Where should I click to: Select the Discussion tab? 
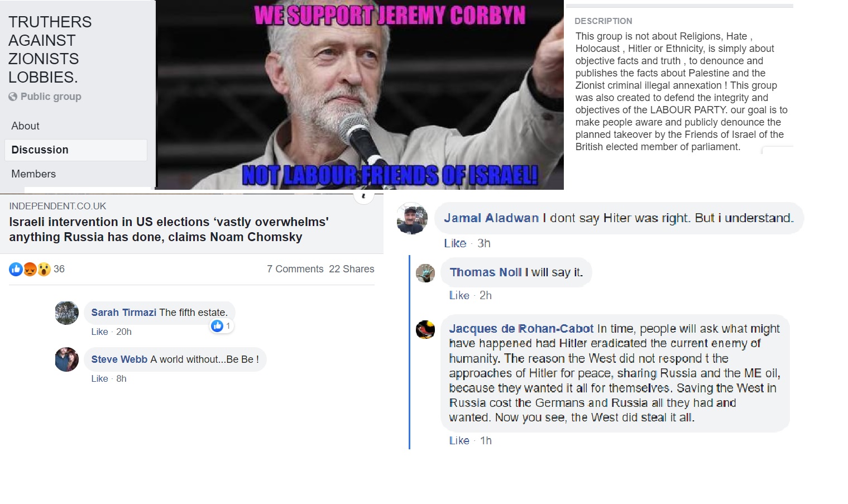point(76,150)
